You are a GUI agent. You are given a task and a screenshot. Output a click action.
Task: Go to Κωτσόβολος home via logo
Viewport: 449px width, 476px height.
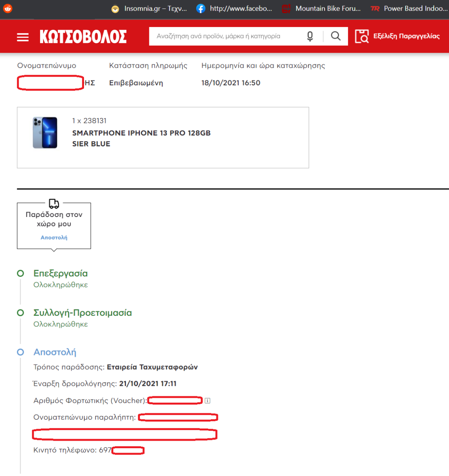tap(83, 37)
